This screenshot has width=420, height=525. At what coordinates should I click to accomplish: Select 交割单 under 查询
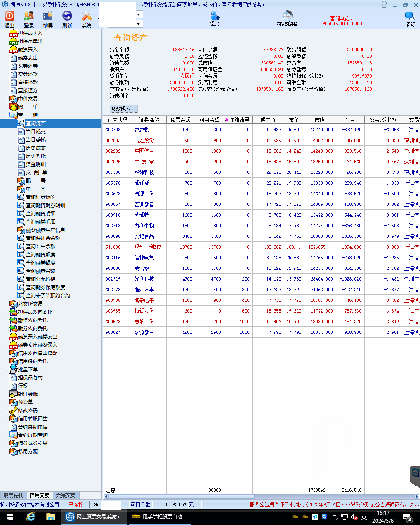pyautogui.click(x=36, y=172)
